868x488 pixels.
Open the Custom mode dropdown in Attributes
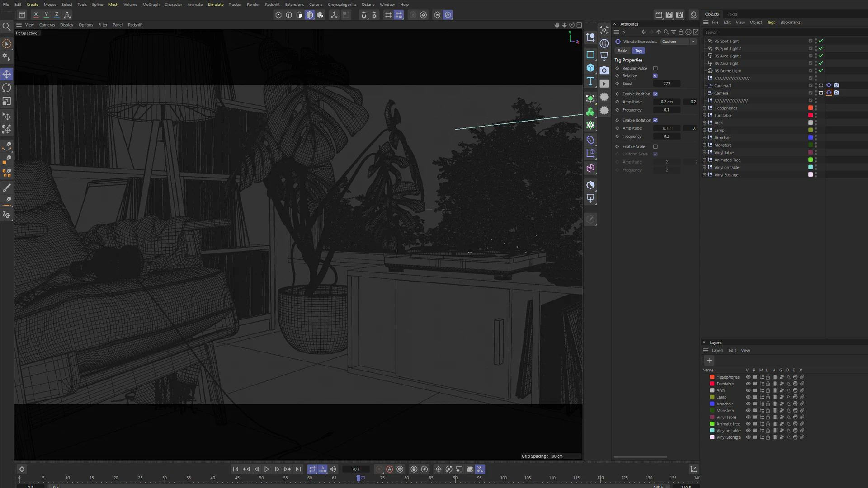679,42
